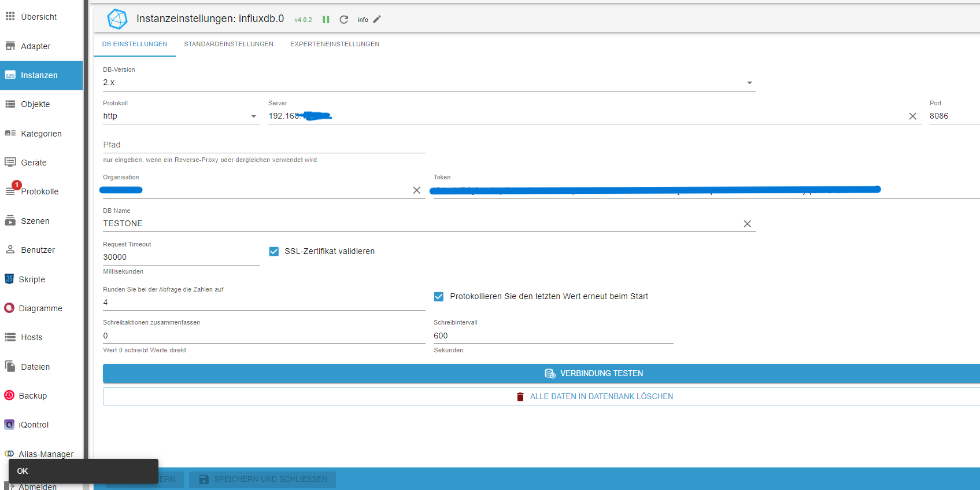Edit log level pencil icon
Screen dimensions: 980x490
(377, 19)
